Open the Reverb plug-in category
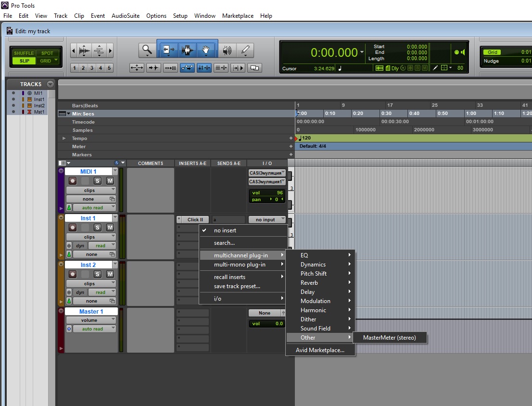The height and width of the screenshot is (406, 532). pyautogui.click(x=320, y=282)
